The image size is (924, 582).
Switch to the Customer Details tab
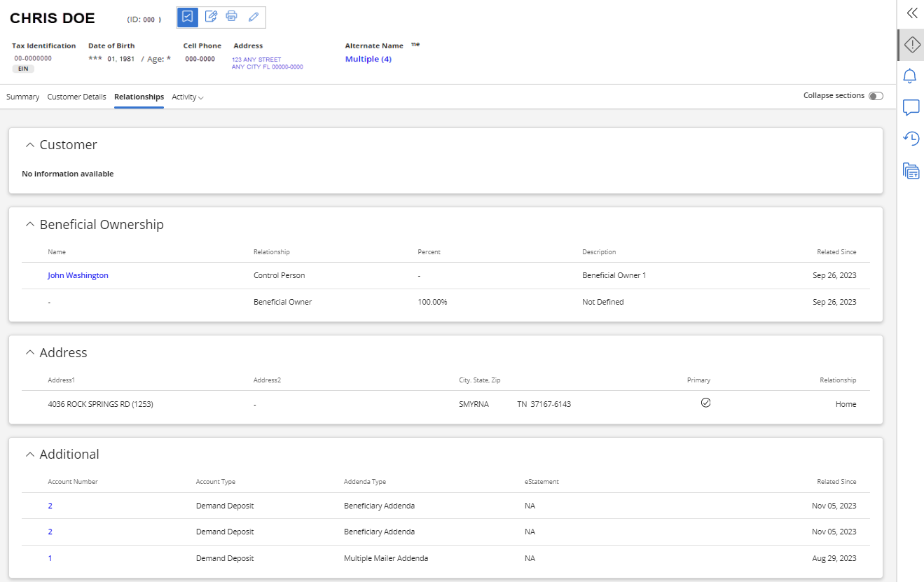pyautogui.click(x=77, y=97)
